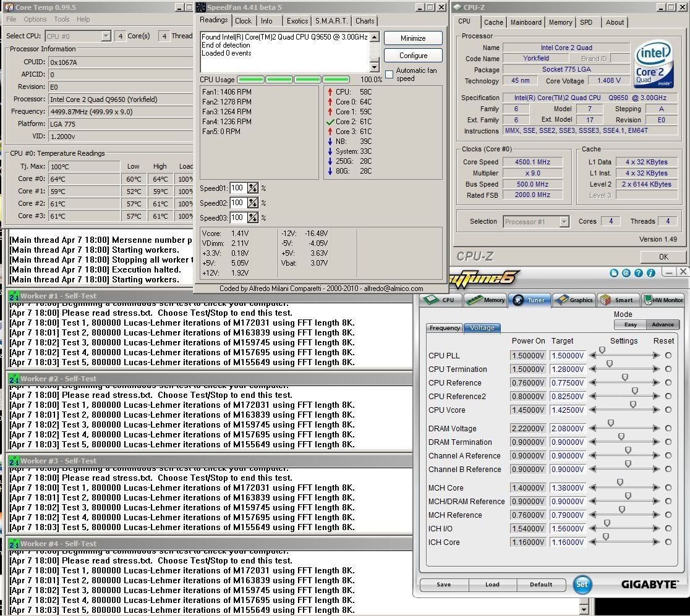690x616 pixels.
Task: Click the Default button in EasyTune6
Action: point(541,584)
